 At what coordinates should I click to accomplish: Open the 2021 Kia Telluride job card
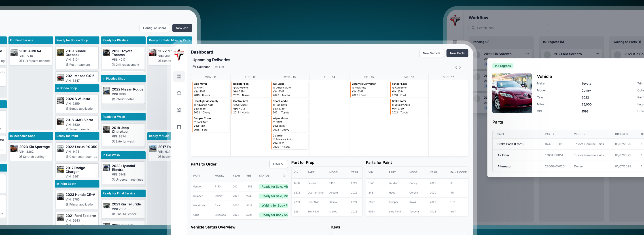[123, 209]
